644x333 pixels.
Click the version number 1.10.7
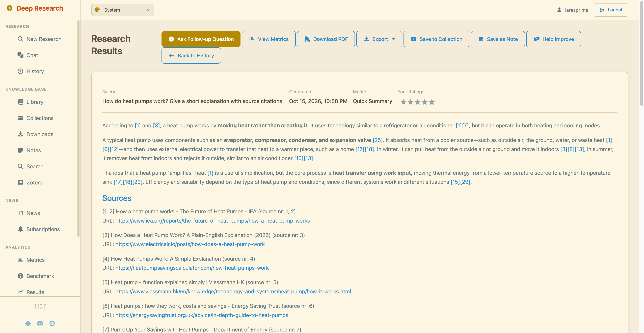(40, 306)
